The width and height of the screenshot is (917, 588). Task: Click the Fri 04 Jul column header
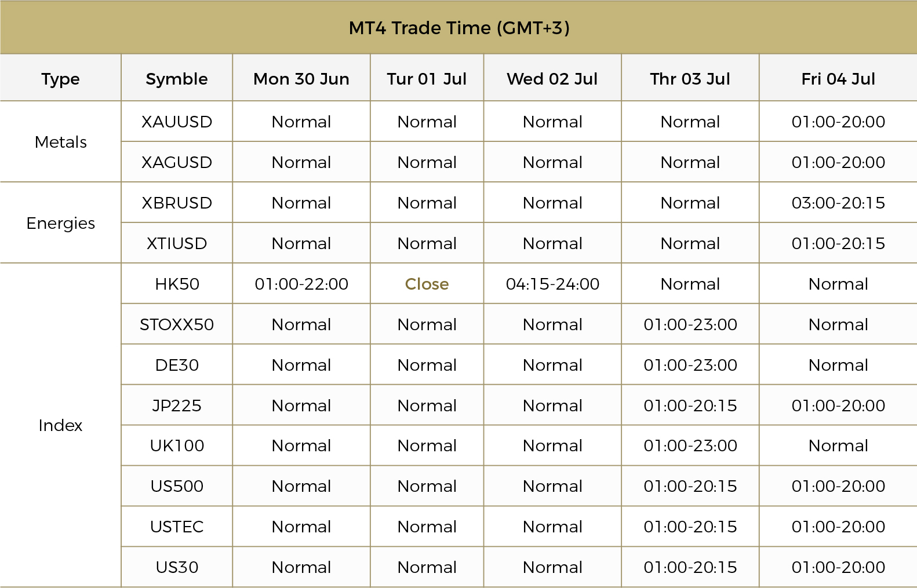[838, 79]
